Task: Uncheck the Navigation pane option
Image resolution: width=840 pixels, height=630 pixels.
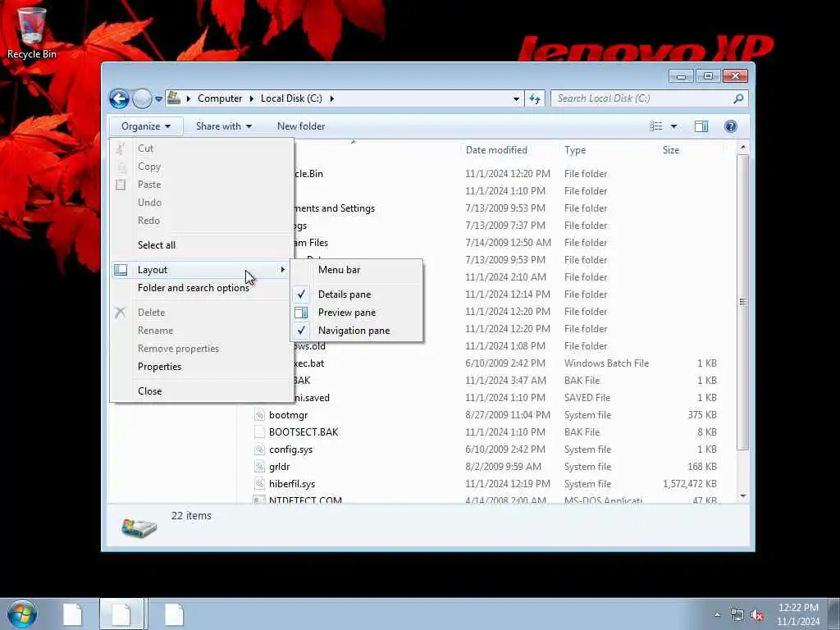Action: pos(356,331)
